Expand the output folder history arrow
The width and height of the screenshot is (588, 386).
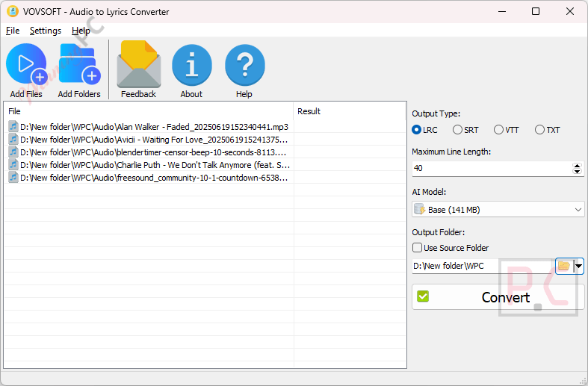(x=579, y=266)
